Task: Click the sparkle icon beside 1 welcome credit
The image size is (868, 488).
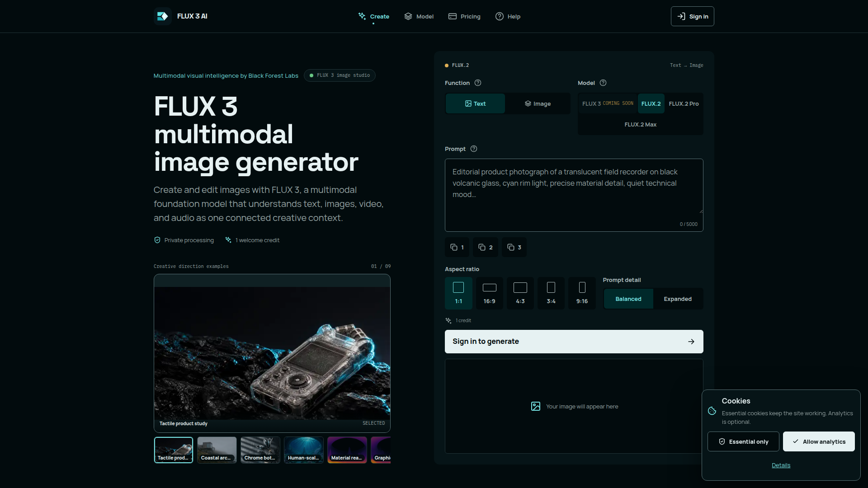Action: (228, 240)
